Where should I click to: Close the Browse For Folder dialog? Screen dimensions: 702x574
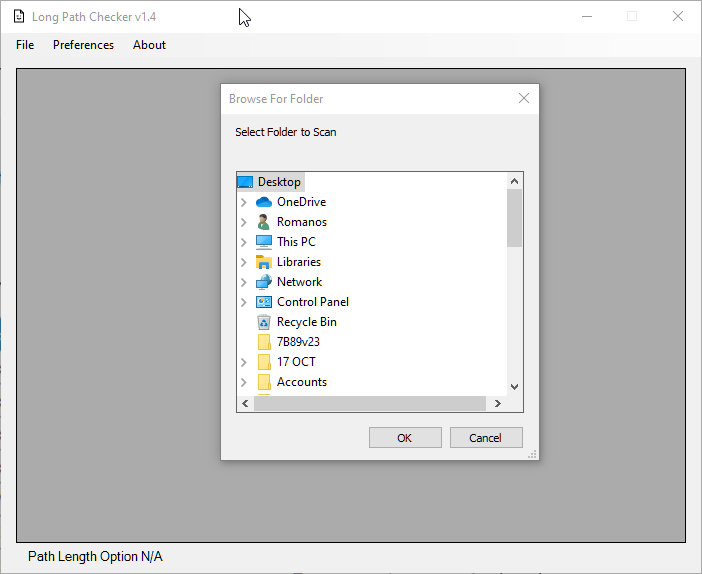[524, 99]
